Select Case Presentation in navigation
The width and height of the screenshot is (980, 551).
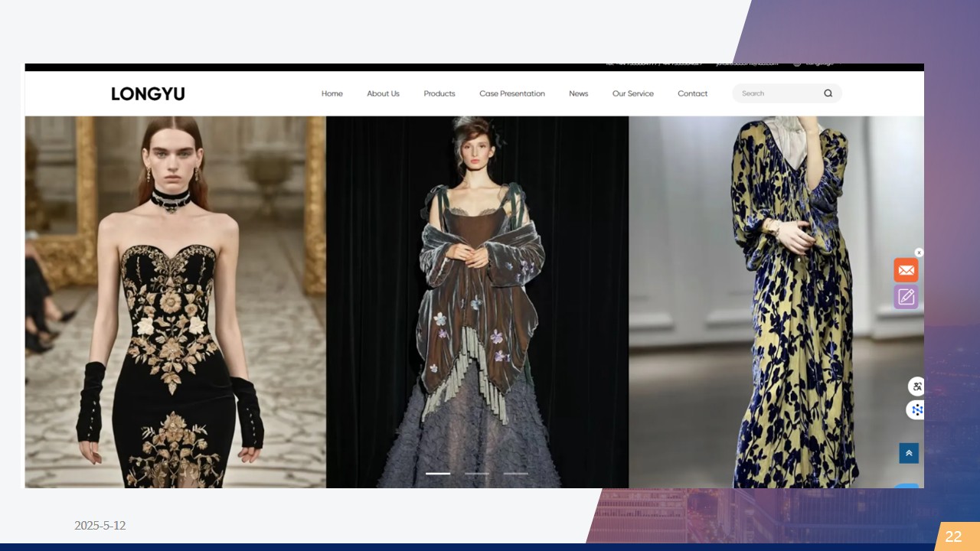[x=512, y=93]
